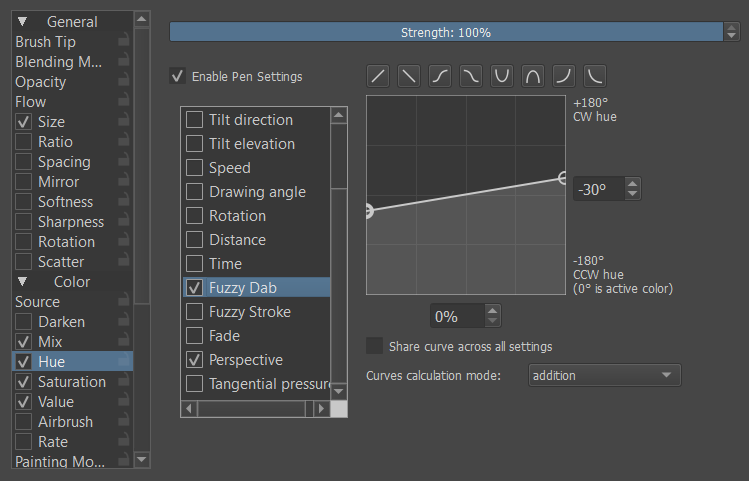Open the Opacity settings
Viewport: 749px width, 481px height.
(41, 82)
